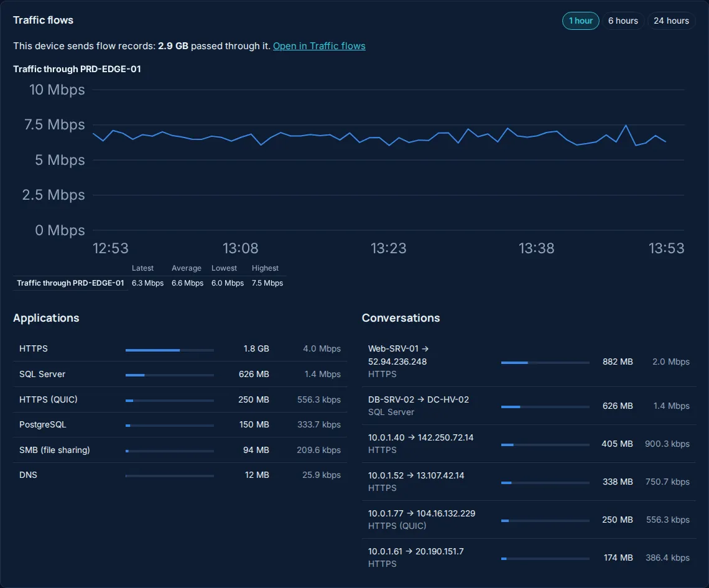Viewport: 709px width, 588px height.
Task: Click the 10.0.1.61 → 20.190.151.7 conversation
Action: coord(415,551)
